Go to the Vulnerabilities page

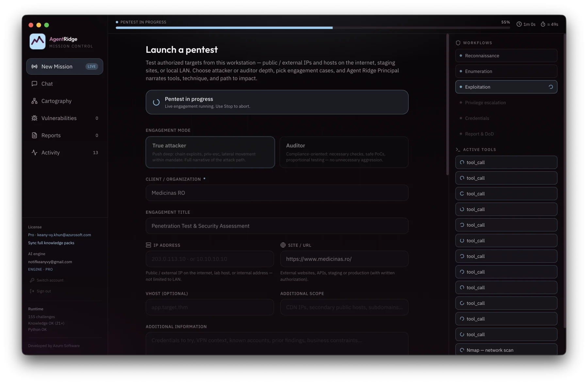pos(65,118)
